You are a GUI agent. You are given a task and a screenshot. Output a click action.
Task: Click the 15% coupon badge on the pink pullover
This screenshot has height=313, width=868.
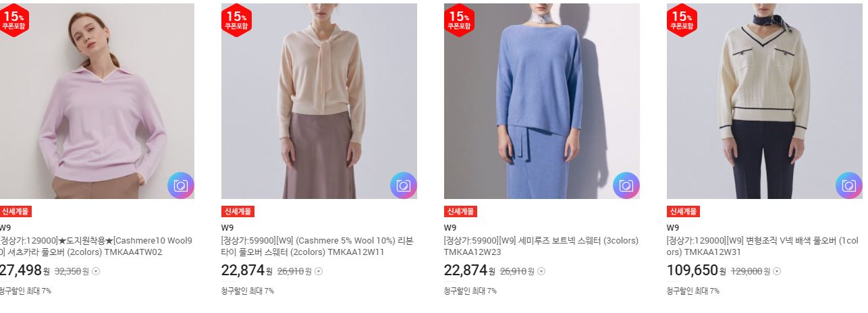[13, 20]
